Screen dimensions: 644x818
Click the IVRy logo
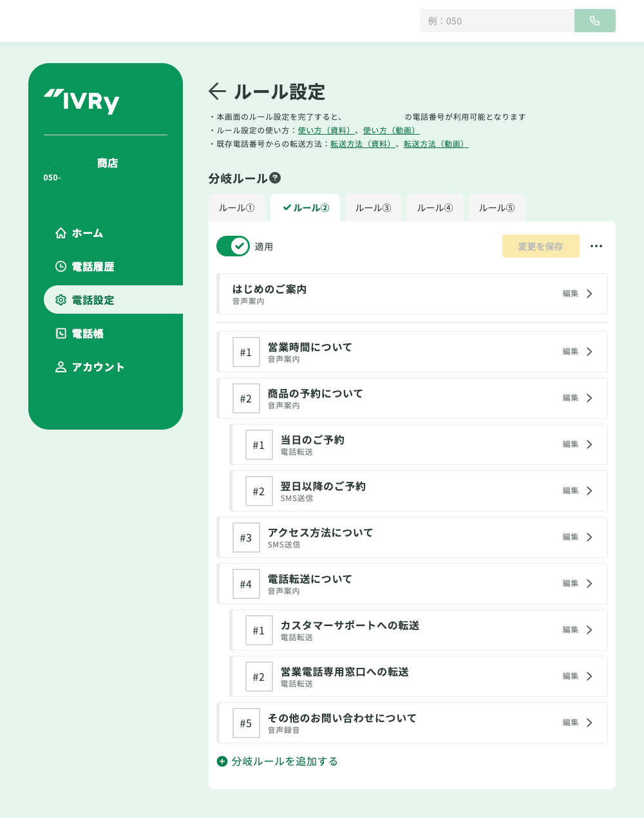(x=82, y=101)
